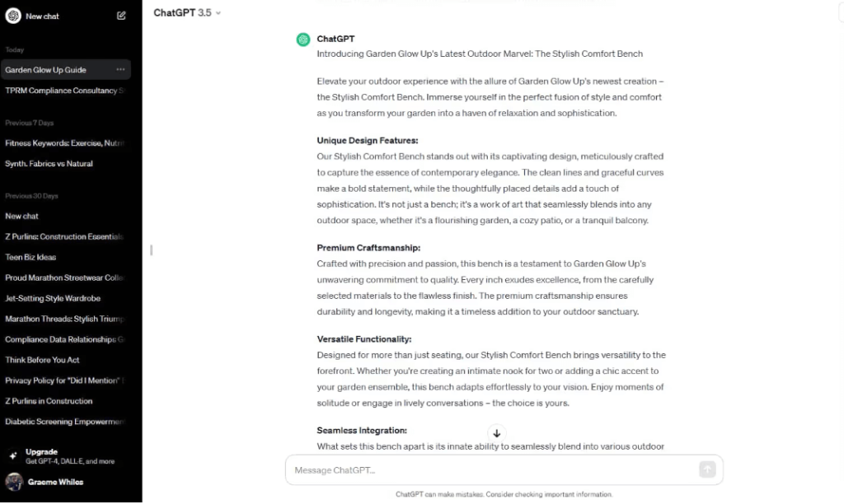This screenshot has height=504, width=844.
Task: Open the Z Purlins: Construction Essentials conversation
Action: point(58,236)
